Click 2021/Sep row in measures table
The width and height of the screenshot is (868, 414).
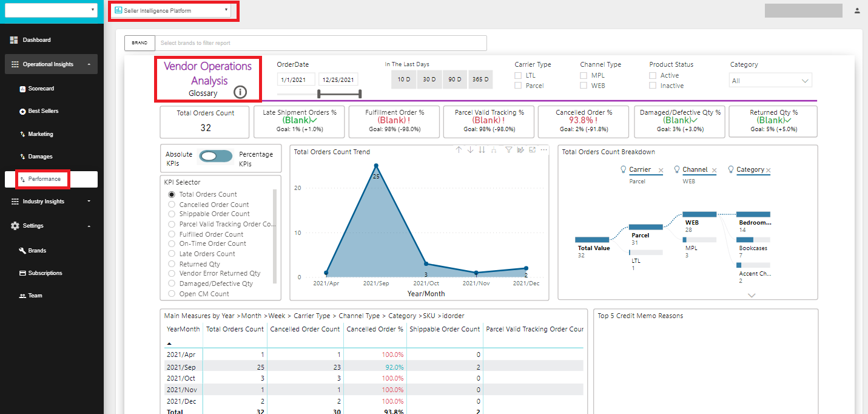[x=374, y=366]
